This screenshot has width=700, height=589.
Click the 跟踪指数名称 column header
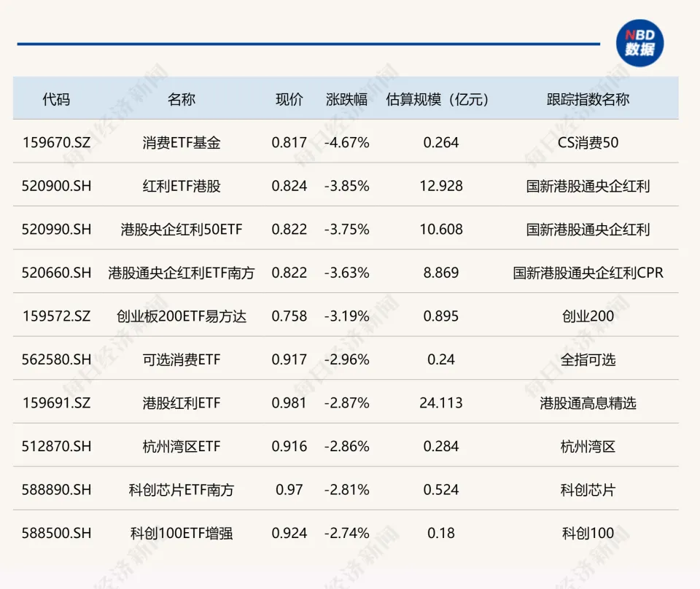588,100
